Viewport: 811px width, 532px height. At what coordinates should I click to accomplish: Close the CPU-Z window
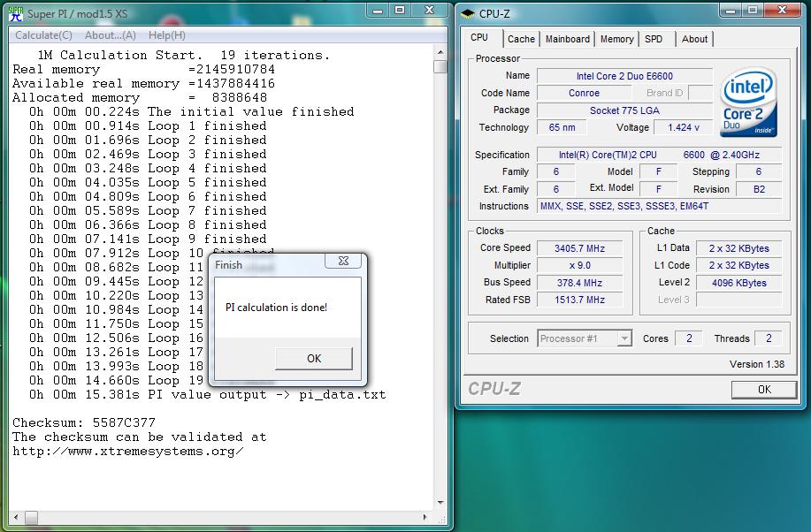(782, 11)
